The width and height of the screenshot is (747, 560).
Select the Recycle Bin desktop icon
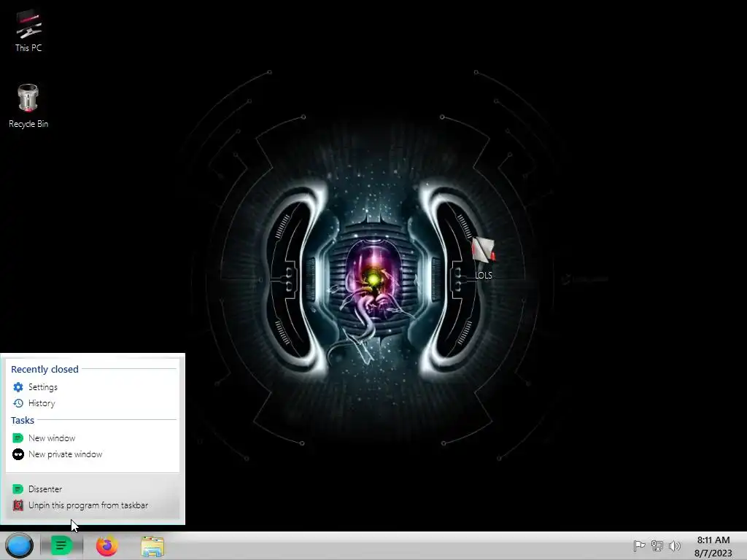(28, 106)
